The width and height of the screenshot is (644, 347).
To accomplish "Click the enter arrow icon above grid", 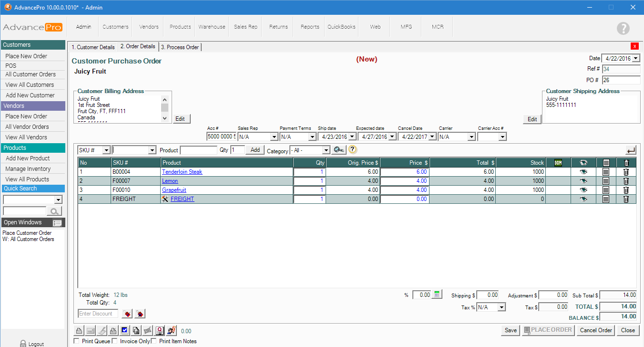I will 631,150.
